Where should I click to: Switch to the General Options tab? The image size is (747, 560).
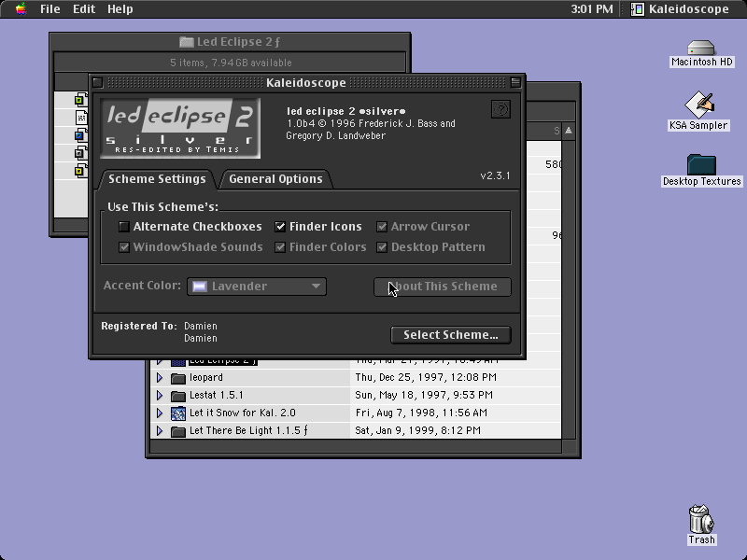[x=275, y=179]
